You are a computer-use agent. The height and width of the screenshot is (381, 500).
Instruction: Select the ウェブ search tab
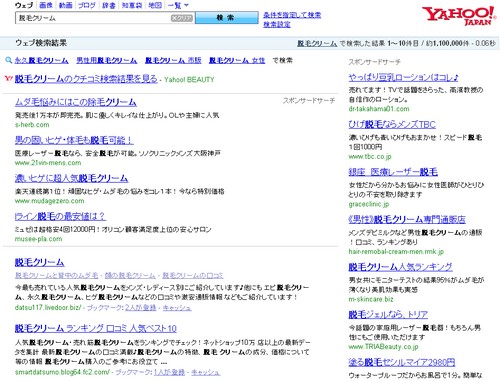pyautogui.click(x=24, y=5)
